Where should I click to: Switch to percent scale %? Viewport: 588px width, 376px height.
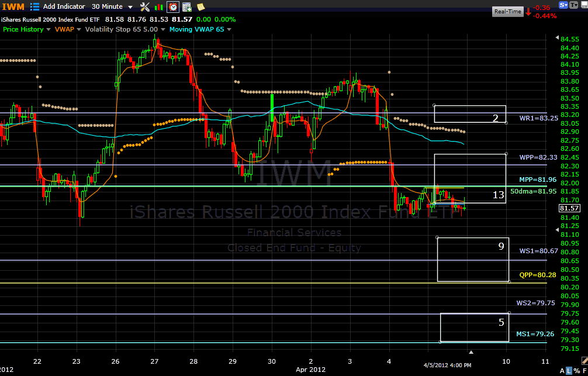[x=577, y=371]
